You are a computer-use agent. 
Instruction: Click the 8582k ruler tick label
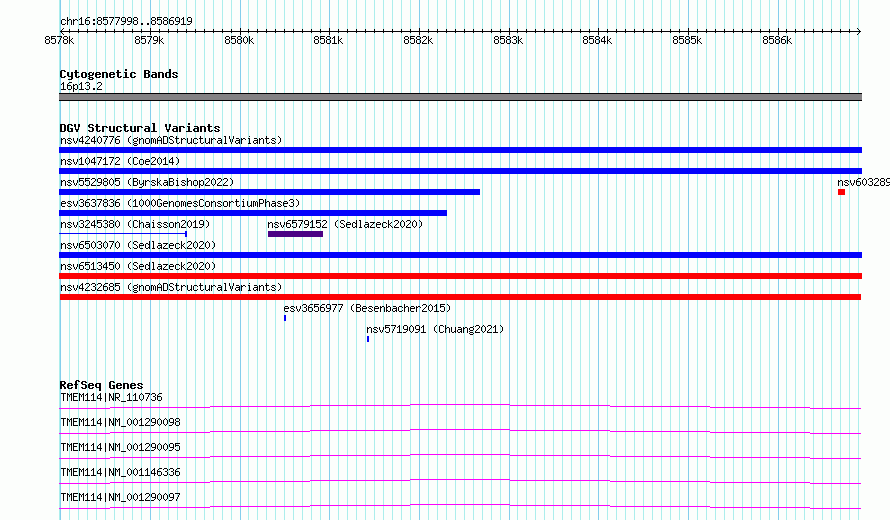click(418, 40)
